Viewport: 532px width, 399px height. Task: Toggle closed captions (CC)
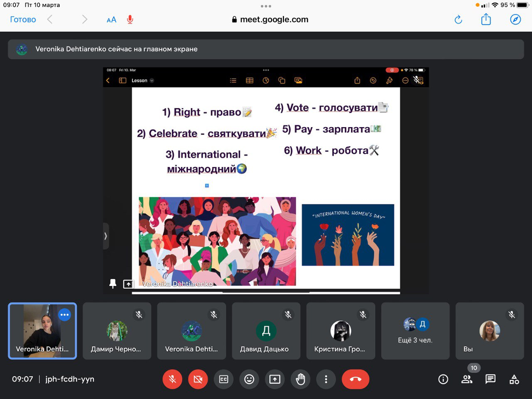[223, 379]
